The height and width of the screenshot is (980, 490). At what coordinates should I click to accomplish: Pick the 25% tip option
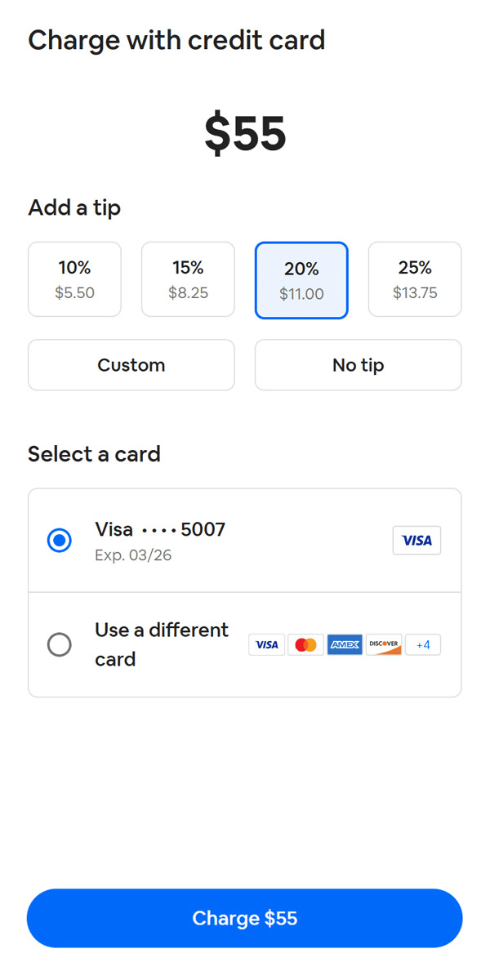(415, 279)
